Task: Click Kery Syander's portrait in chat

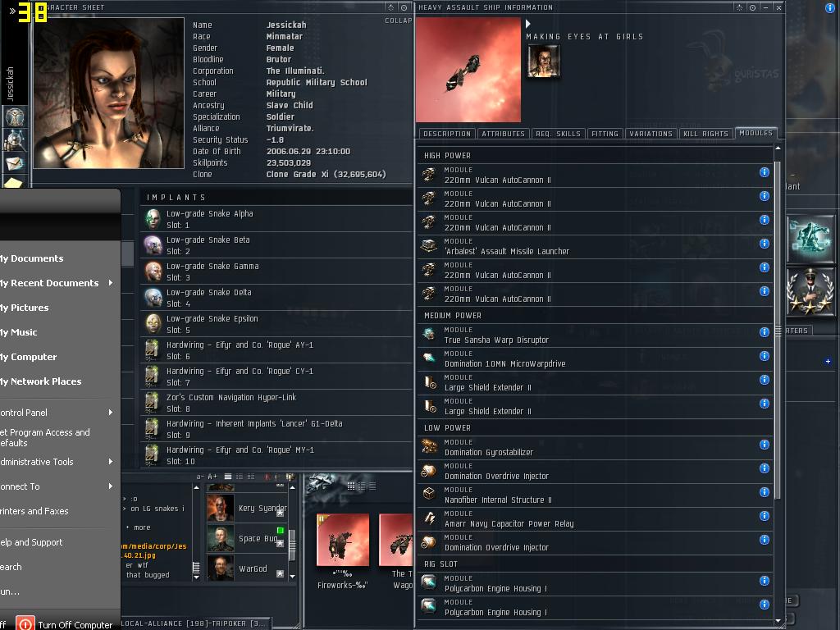Action: pos(220,508)
